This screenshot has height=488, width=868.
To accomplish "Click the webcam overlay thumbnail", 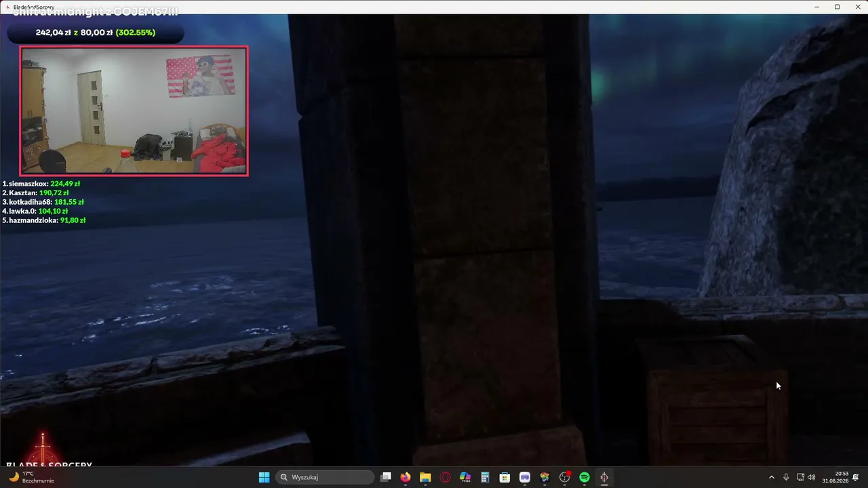I will tap(134, 111).
